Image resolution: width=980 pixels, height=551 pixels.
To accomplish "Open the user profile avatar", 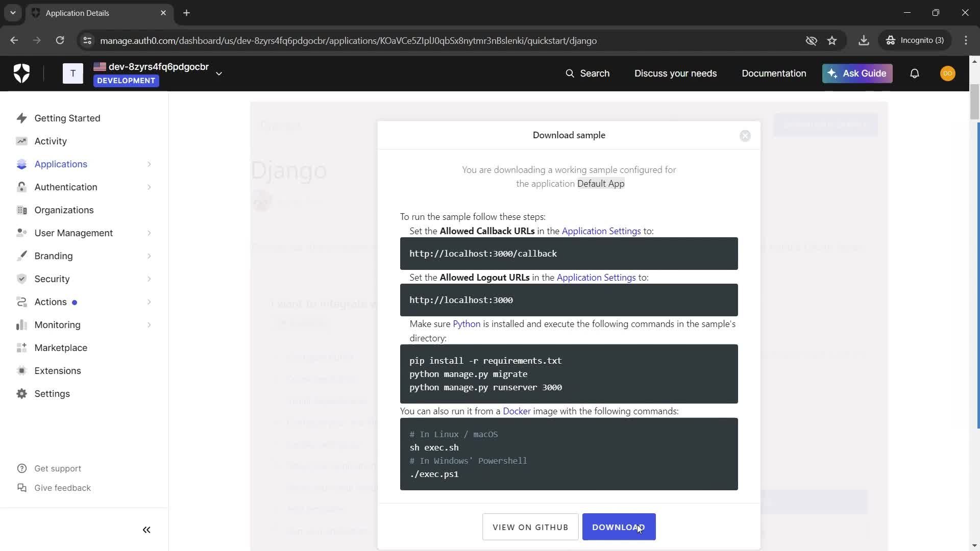I will pos(948,73).
